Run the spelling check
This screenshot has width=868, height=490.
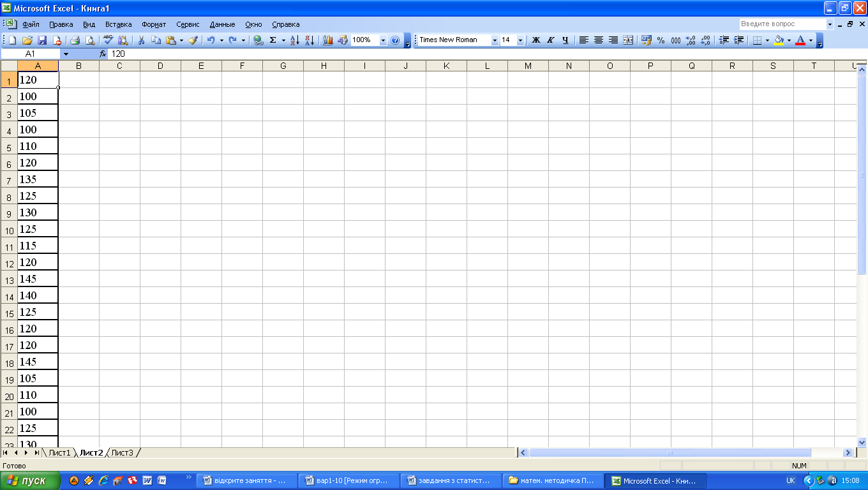tap(108, 40)
